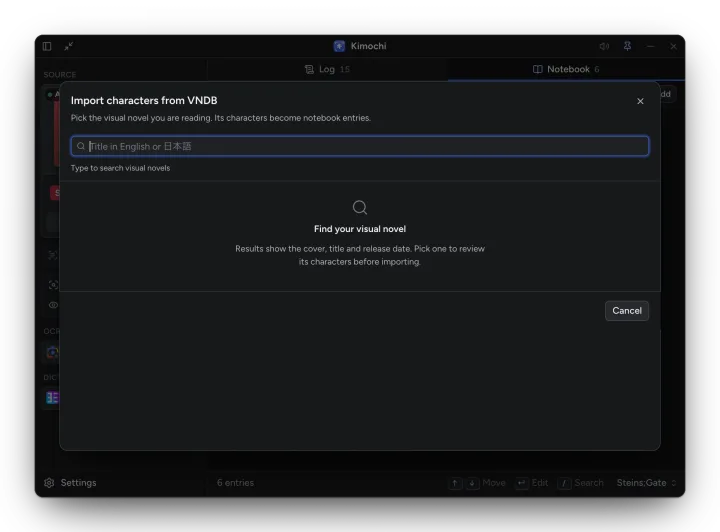Switch to the Notebook tab
Viewport: 720px width, 532px height.
click(566, 69)
